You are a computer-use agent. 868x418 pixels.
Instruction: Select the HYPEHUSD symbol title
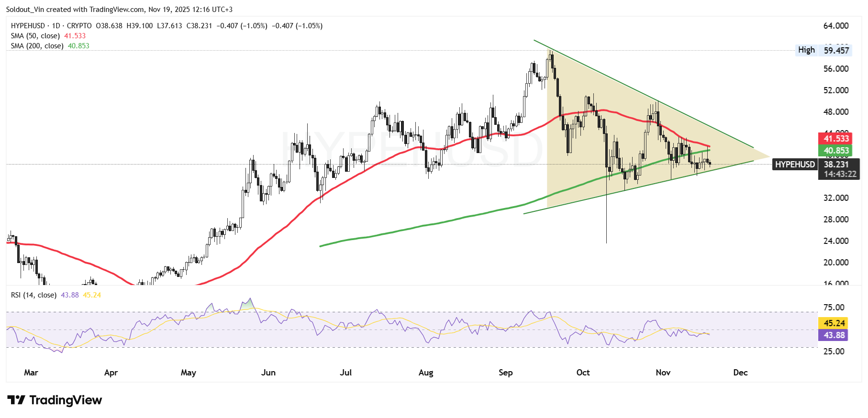coord(28,26)
